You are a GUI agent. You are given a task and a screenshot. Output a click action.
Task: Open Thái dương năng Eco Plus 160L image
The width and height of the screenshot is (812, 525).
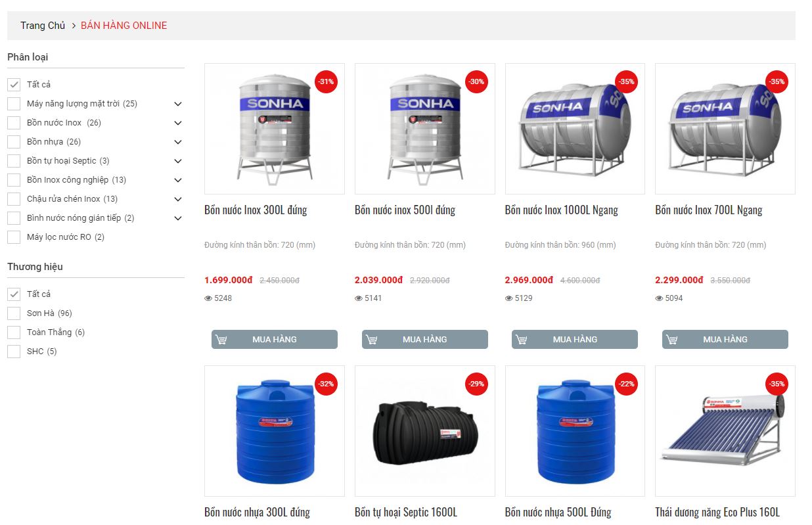725,431
